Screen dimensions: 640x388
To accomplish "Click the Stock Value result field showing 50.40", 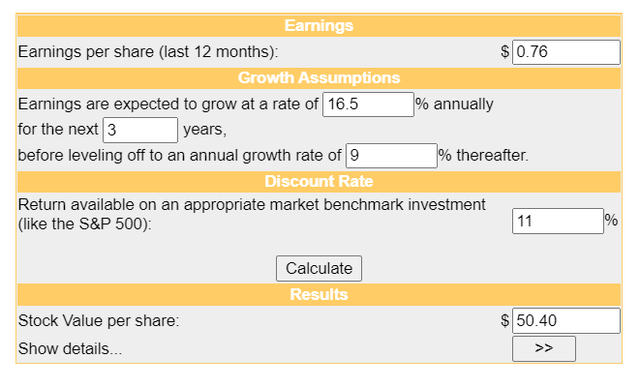I will click(566, 321).
